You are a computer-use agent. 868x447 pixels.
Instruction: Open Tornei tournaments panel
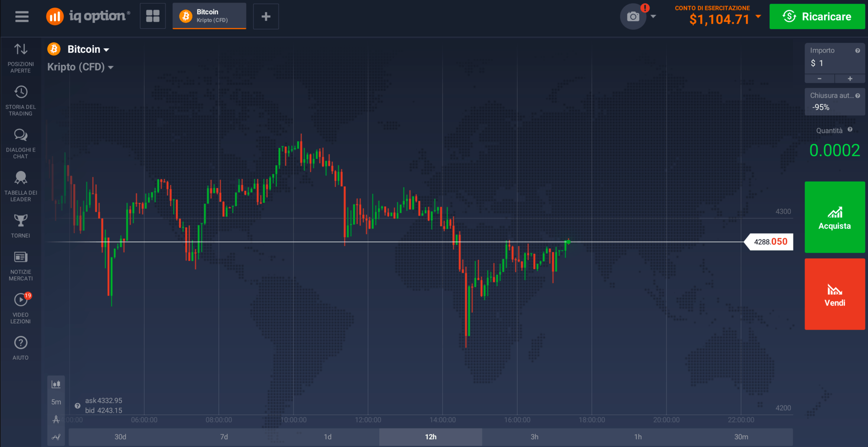coord(21,226)
